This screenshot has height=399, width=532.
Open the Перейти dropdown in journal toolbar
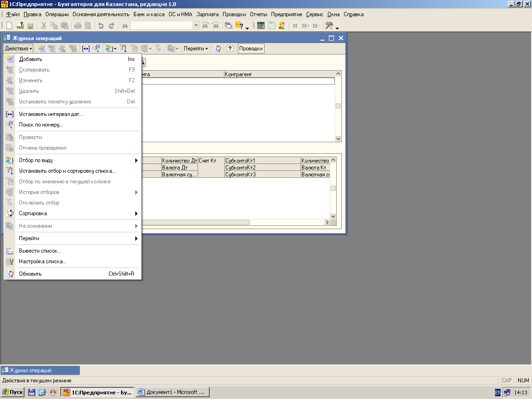coord(196,48)
